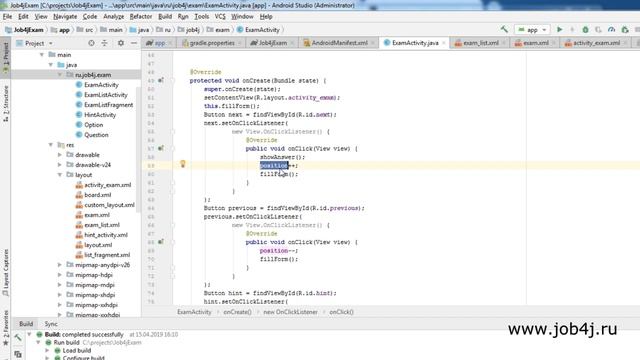Collapse the layout folder
Viewport: 640px width, 360px height.
pos(60,175)
